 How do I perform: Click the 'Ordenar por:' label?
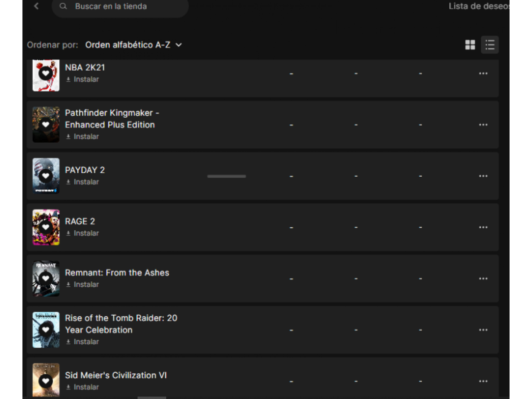click(x=52, y=45)
